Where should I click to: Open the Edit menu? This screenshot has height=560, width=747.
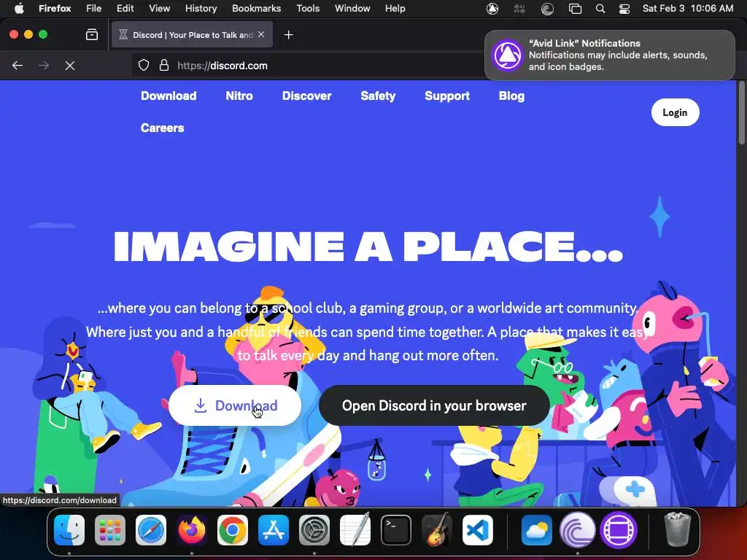[x=125, y=8]
